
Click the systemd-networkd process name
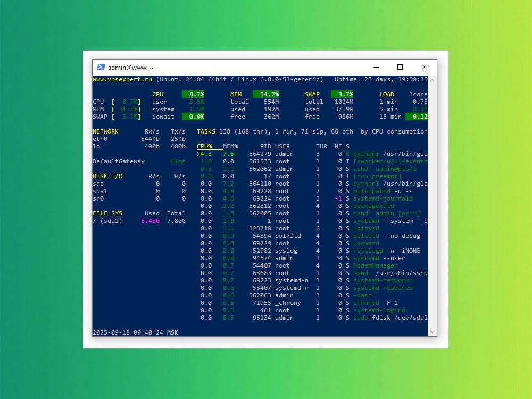point(383,280)
